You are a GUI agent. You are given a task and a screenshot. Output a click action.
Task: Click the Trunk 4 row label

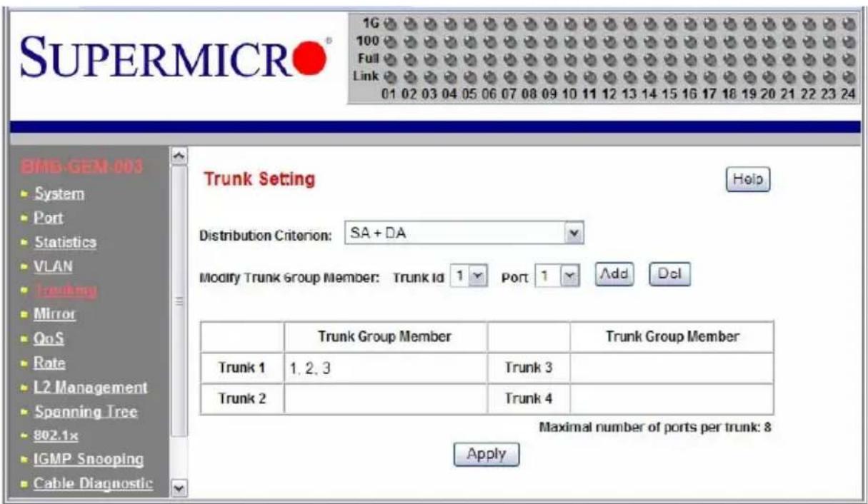[x=529, y=398]
